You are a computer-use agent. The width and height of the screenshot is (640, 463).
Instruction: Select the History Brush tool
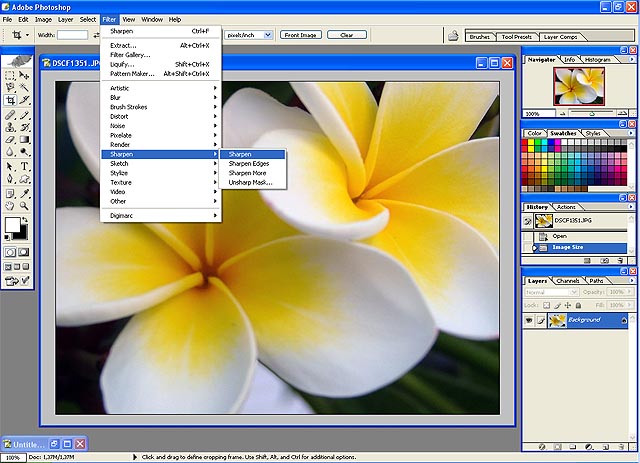point(24,127)
